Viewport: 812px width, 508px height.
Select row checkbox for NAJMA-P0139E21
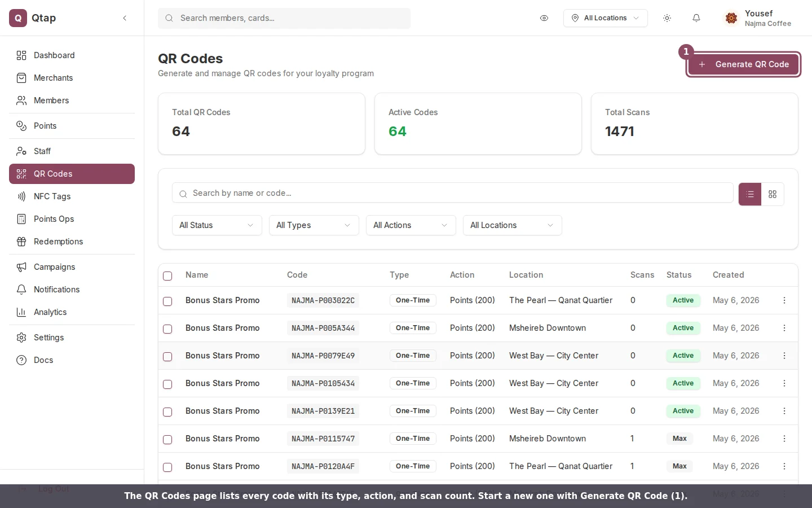pos(167,411)
